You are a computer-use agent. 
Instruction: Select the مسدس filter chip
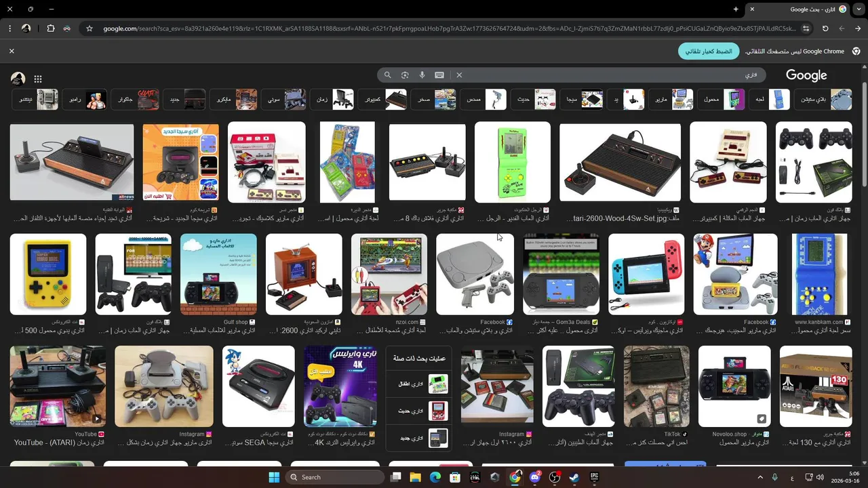click(484, 100)
